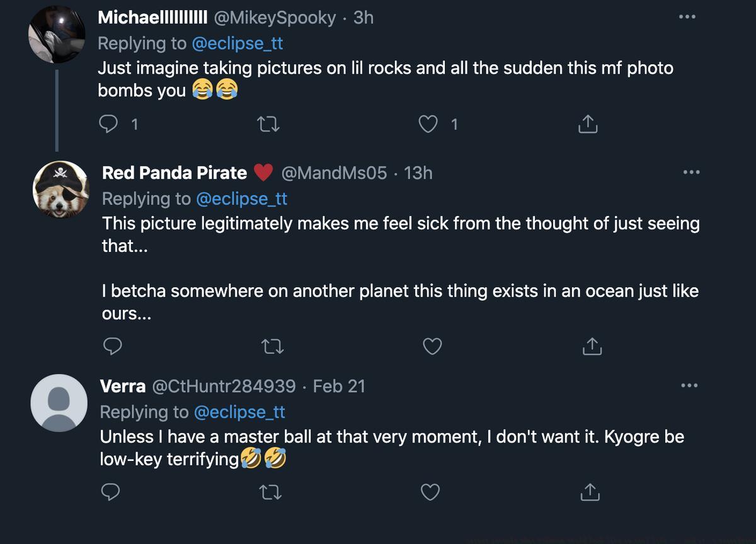Reply to Verra's Kyogre tweet
This screenshot has height=544, width=756.
point(110,492)
